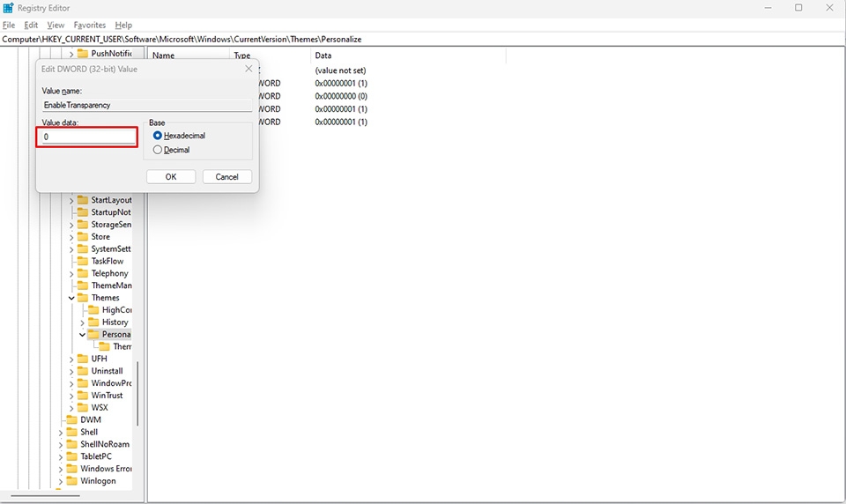Click the Themes folder icon
The height and width of the screenshot is (504, 846).
coord(83,297)
